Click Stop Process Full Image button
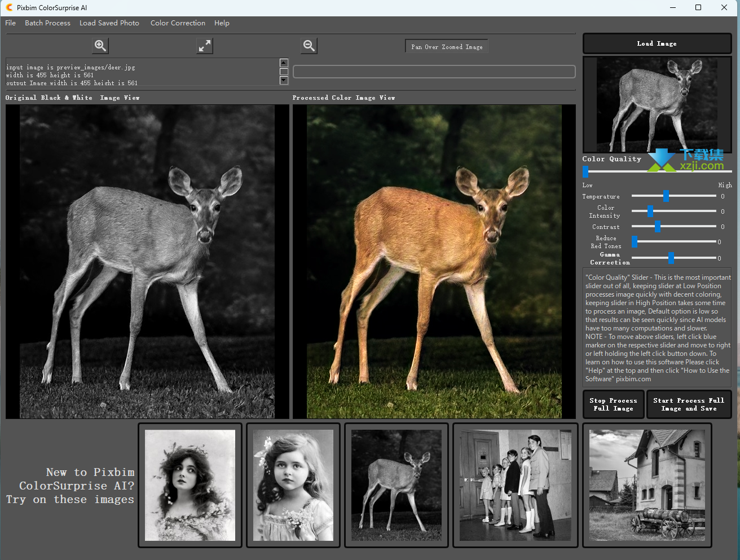This screenshot has height=560, width=740. pyautogui.click(x=613, y=404)
